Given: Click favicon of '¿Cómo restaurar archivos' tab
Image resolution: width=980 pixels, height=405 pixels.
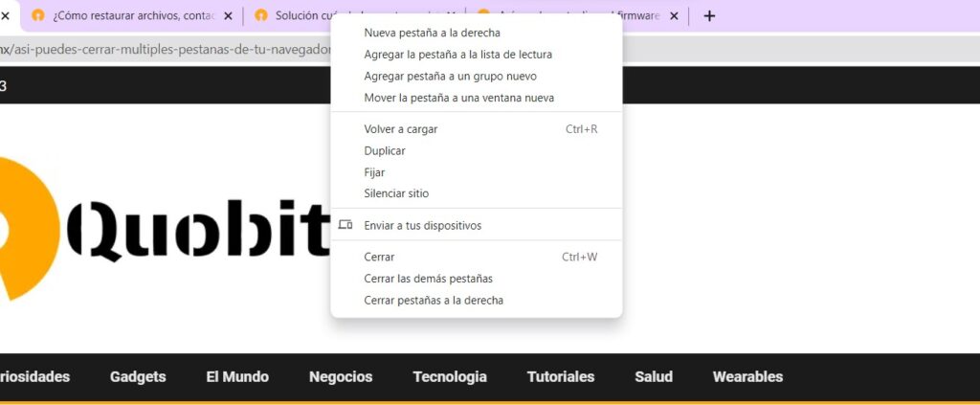Looking at the screenshot, I should (38, 15).
